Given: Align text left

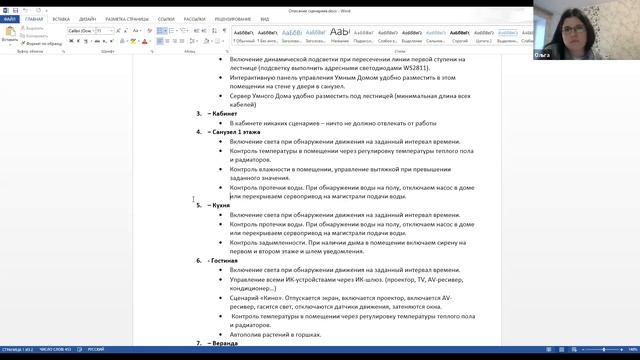Looking at the screenshot, I should click(x=160, y=41).
